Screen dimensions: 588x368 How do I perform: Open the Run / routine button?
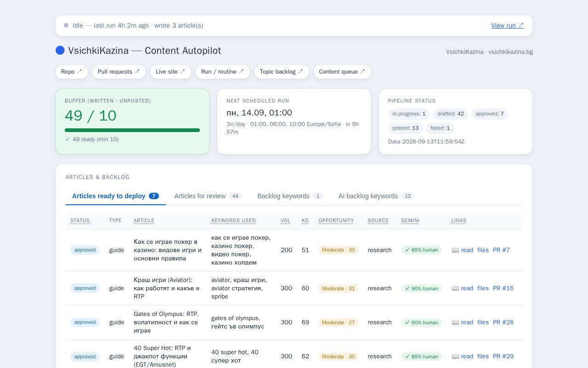click(x=223, y=72)
